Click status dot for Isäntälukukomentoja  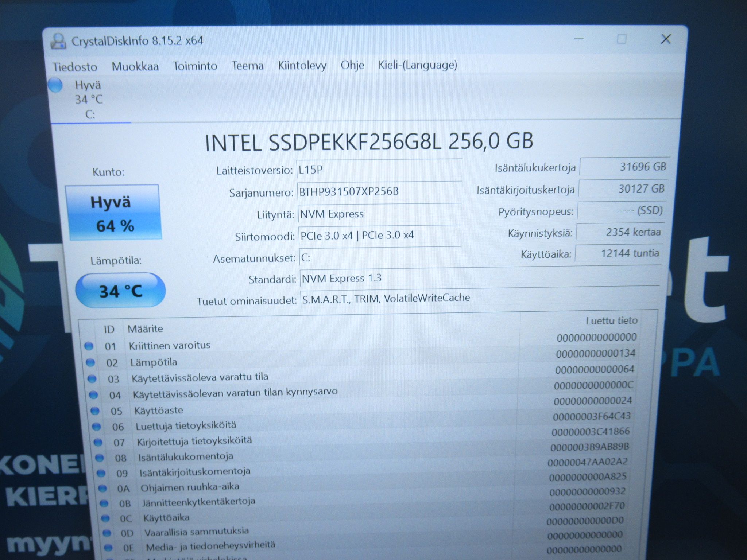pos(99,458)
